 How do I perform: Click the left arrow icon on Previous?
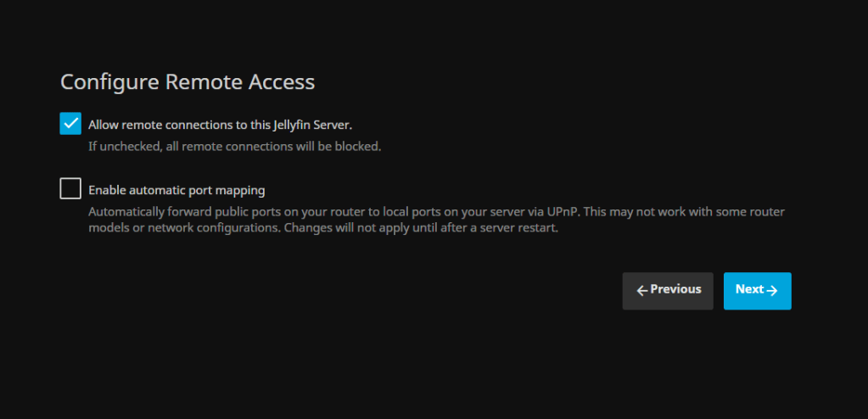(x=642, y=291)
